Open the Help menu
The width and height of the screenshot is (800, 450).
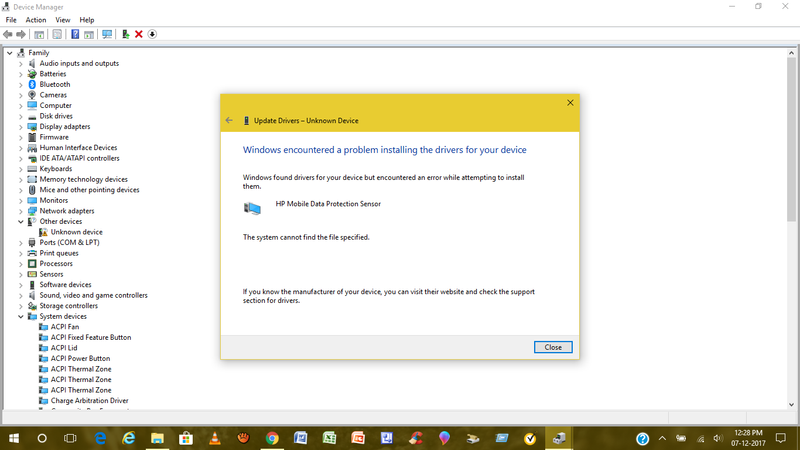pyautogui.click(x=87, y=20)
